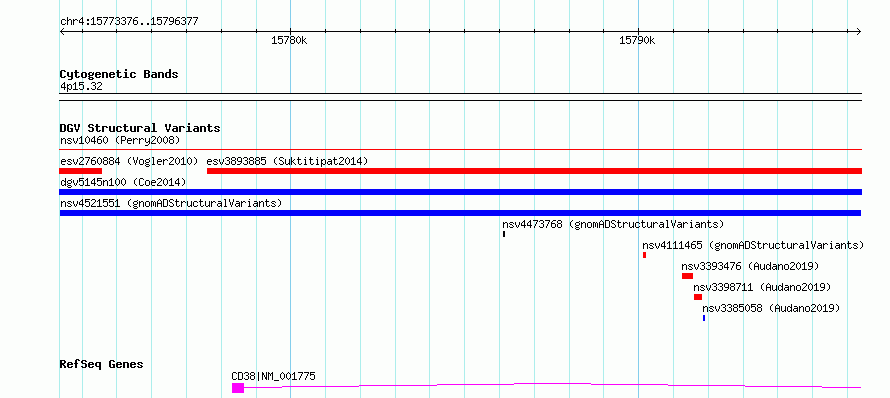Select the small red nsv4111465 marker

644,255
